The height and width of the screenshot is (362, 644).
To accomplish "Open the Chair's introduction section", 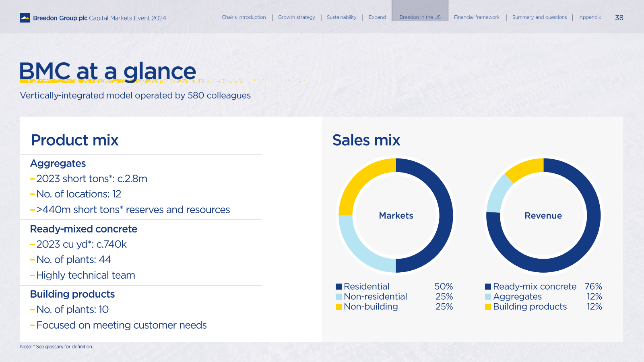I will click(244, 17).
